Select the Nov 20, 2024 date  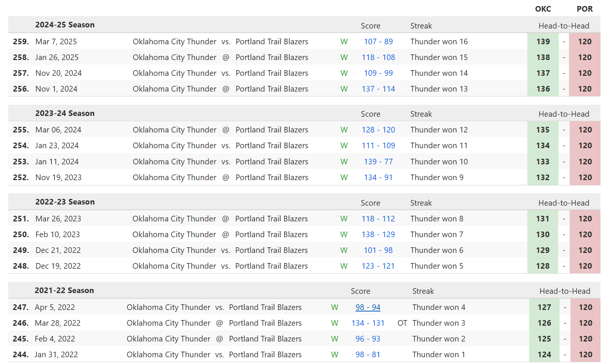pyautogui.click(x=59, y=73)
